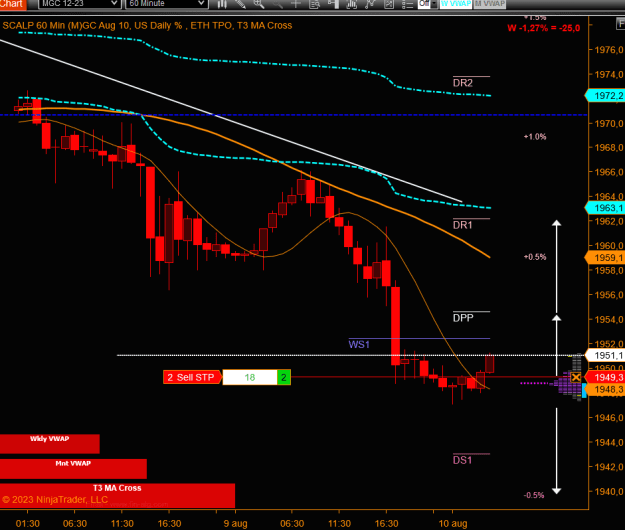The height and width of the screenshot is (530, 625).
Task: Select the WS1 pivot label
Action: pos(359,344)
